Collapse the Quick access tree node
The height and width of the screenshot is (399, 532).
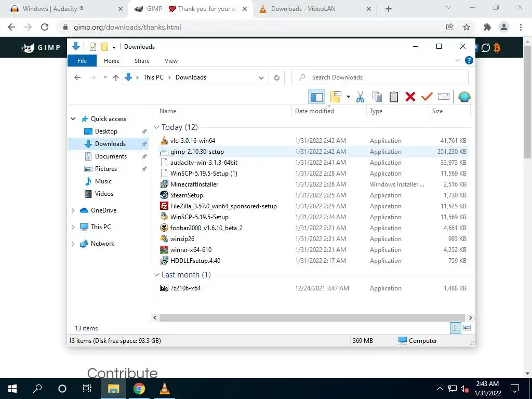click(x=73, y=119)
